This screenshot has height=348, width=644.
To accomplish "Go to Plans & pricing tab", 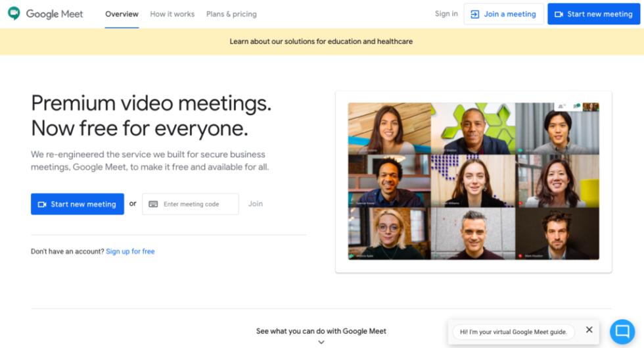I will point(231,14).
